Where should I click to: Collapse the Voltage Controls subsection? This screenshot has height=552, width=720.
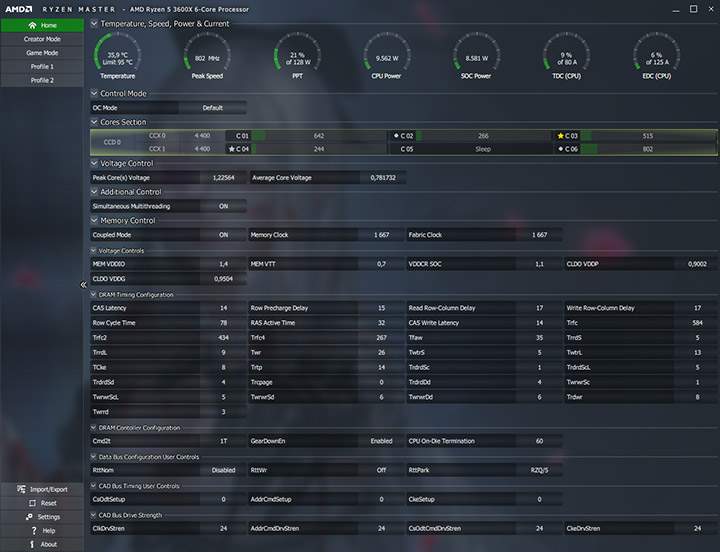(x=94, y=251)
